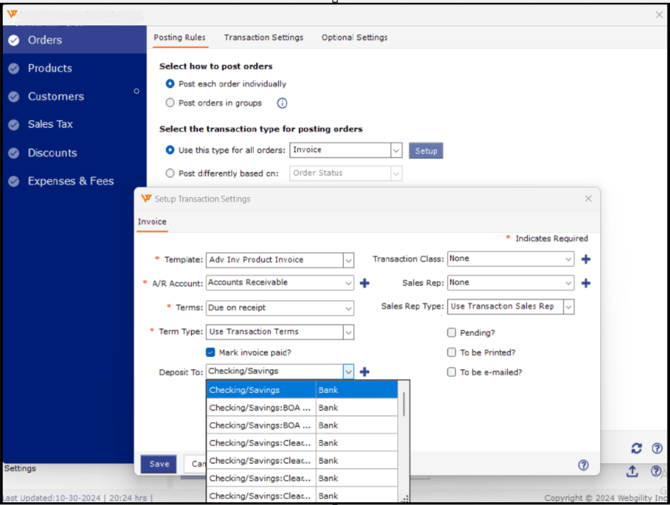670x505 pixels.
Task: Click the plus icon next to A/R Account
Action: [x=364, y=283]
